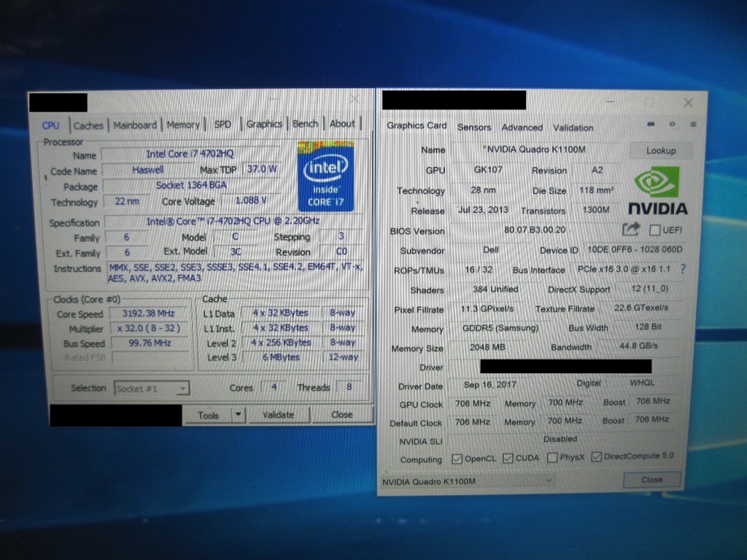Image resolution: width=747 pixels, height=560 pixels.
Task: Click the NVIDIA logo in GPU-Z
Action: tap(657, 191)
